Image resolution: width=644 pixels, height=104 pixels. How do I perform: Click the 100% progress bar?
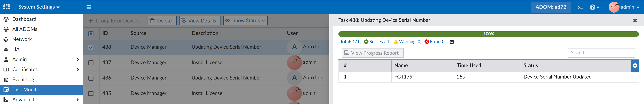488,34
